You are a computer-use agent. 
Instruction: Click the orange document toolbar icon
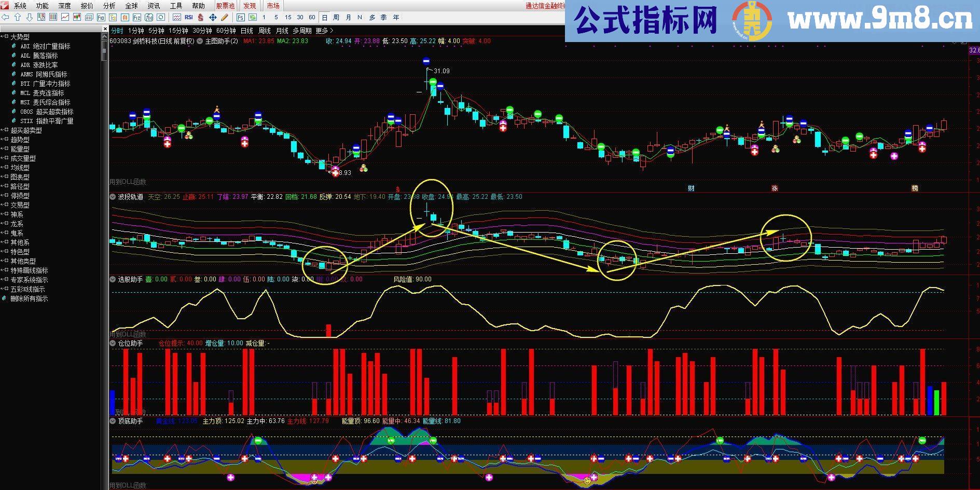point(125,17)
